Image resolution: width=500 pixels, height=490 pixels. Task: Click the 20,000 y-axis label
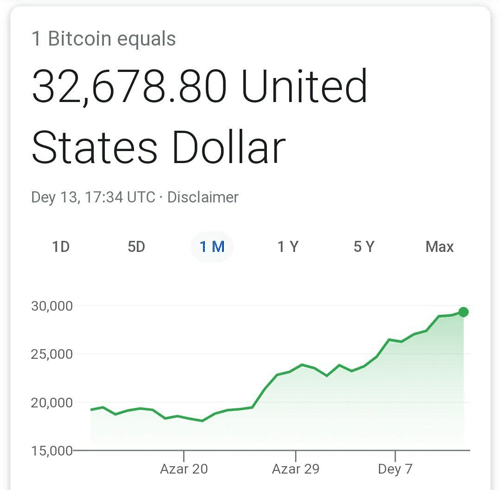52,403
